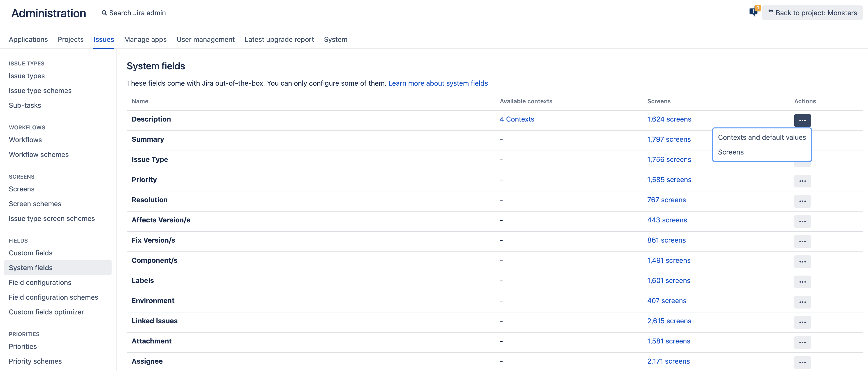Image resolution: width=868 pixels, height=371 pixels.
Task: Open actions menu for Resolution row
Action: (802, 201)
